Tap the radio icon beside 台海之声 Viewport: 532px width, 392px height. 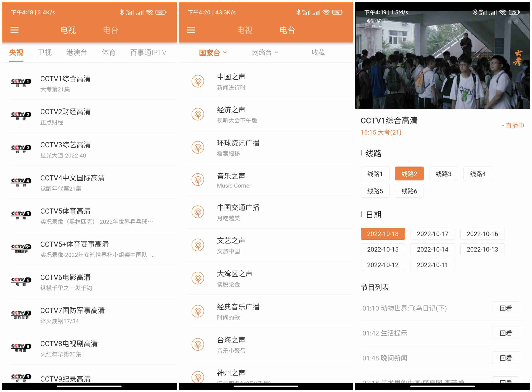pyautogui.click(x=198, y=345)
